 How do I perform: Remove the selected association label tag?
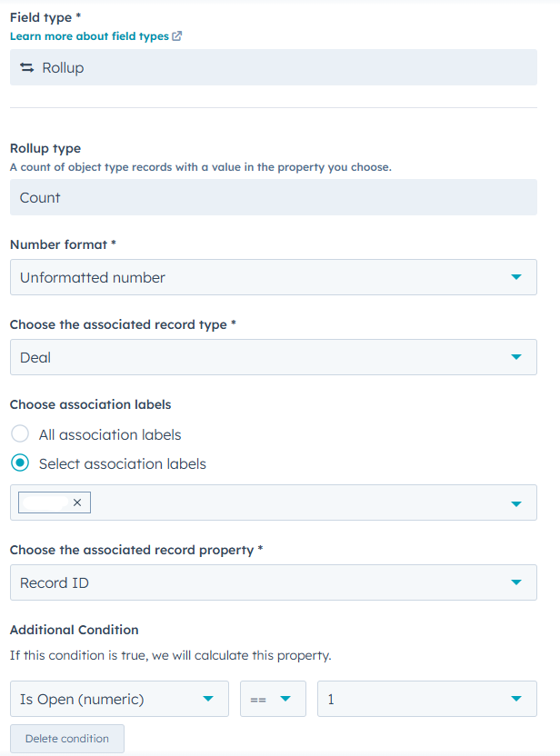[x=76, y=502]
